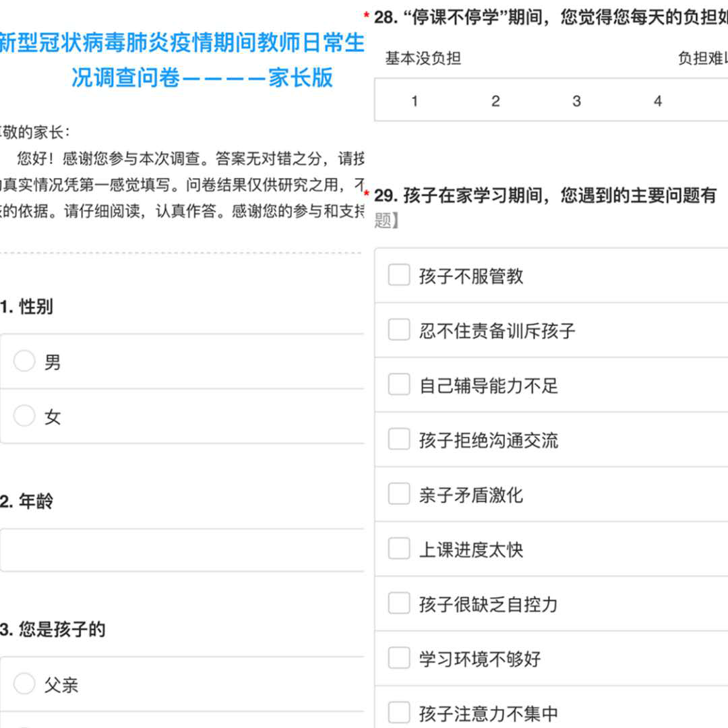728x728 pixels.
Task: Tick 孩子很缺乏自控力 checkbox
Action: [x=399, y=603]
